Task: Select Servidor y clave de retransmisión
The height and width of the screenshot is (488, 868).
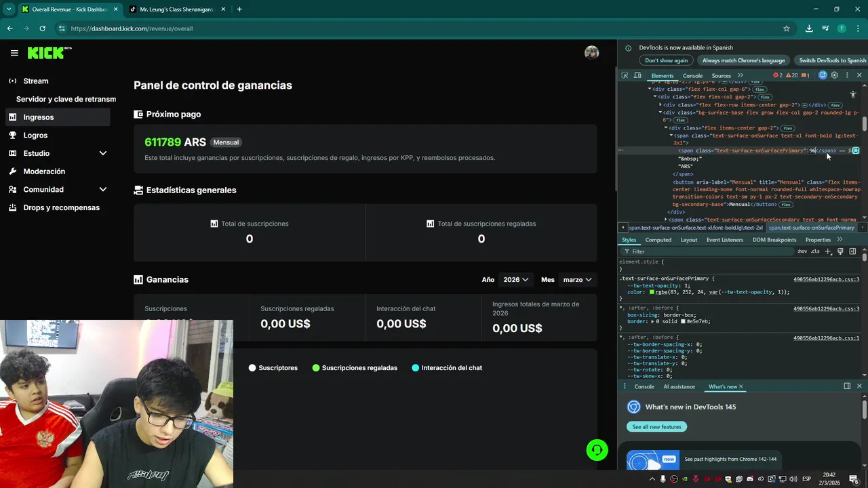Action: (x=66, y=99)
